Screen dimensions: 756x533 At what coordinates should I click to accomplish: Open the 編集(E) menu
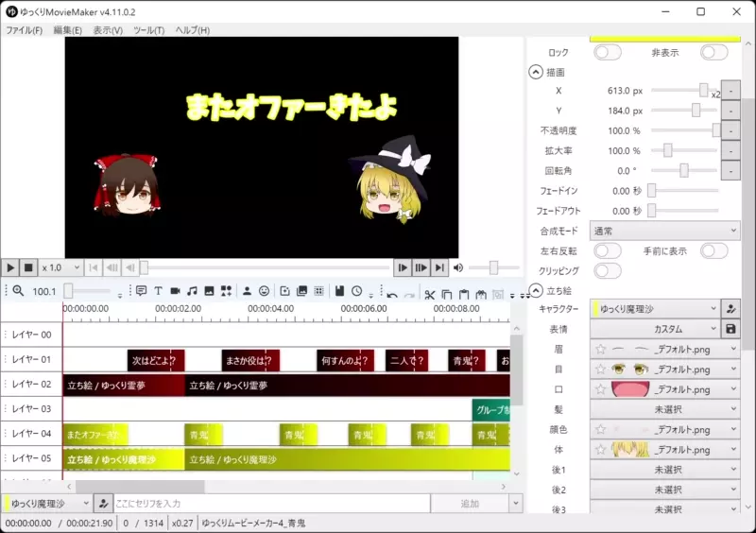[67, 30]
